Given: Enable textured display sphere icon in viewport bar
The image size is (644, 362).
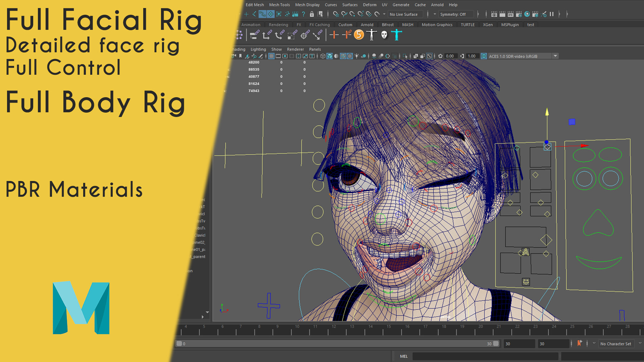Looking at the screenshot, I should point(350,56).
